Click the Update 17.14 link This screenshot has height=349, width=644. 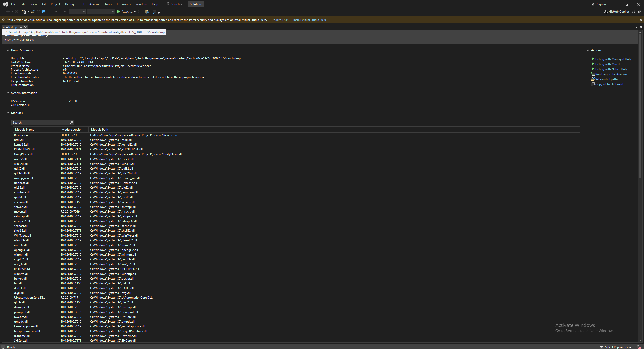[280, 20]
